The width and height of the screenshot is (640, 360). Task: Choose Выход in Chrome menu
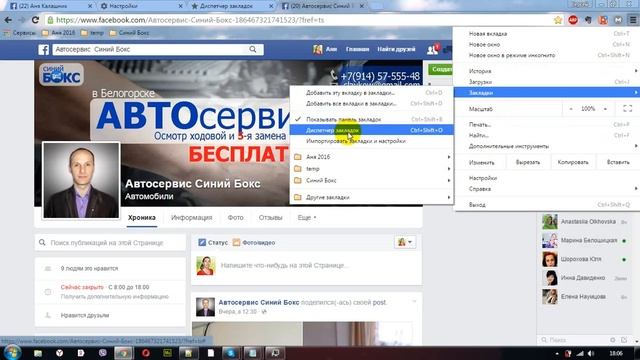pos(547,205)
